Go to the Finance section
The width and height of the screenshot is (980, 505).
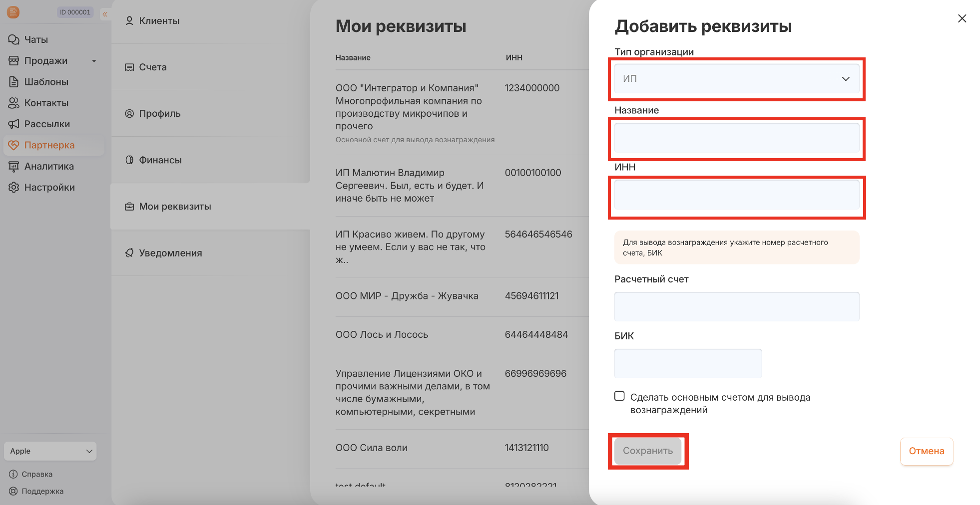[x=160, y=160]
